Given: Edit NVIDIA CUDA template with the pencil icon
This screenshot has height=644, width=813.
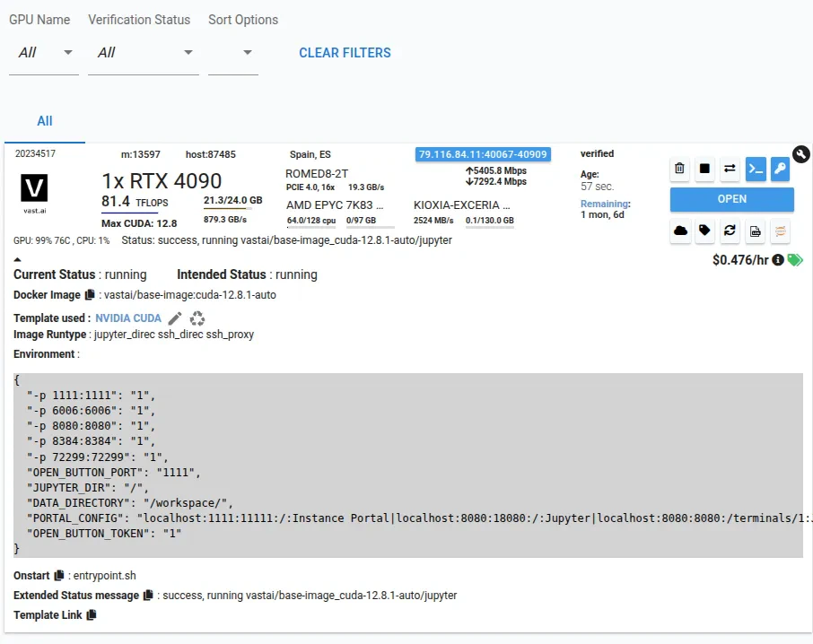Looking at the screenshot, I should tap(174, 318).
